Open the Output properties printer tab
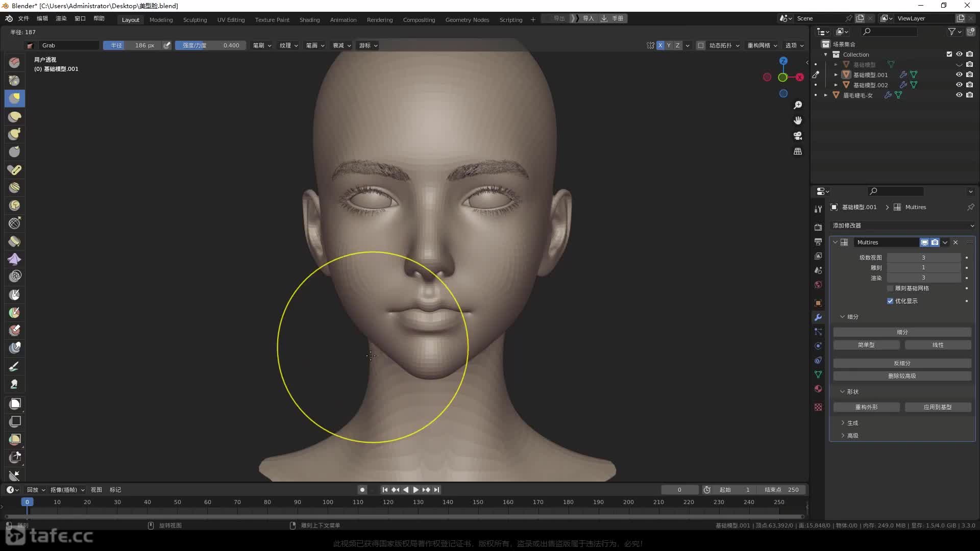This screenshot has width=980, height=551. 818,241
